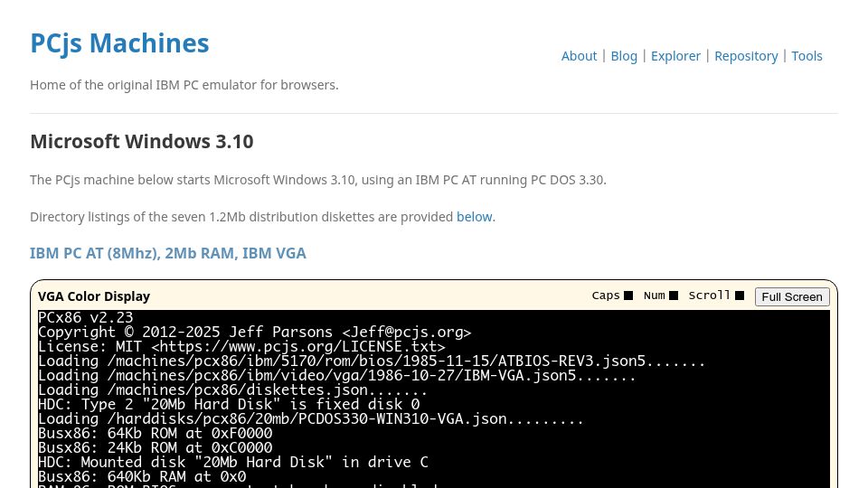Click the PCDOS330-WIN310-VGA.json loading line
The width and height of the screenshot is (868, 488).
(310, 418)
